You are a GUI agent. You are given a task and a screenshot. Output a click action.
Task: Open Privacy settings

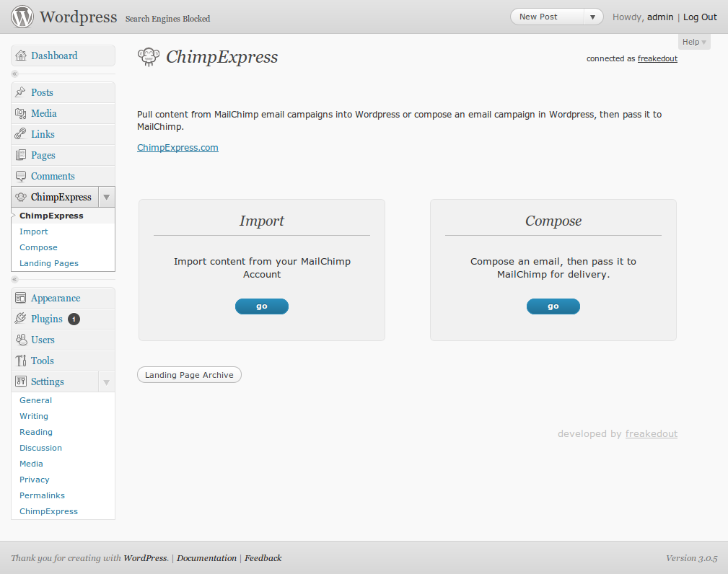(x=35, y=480)
